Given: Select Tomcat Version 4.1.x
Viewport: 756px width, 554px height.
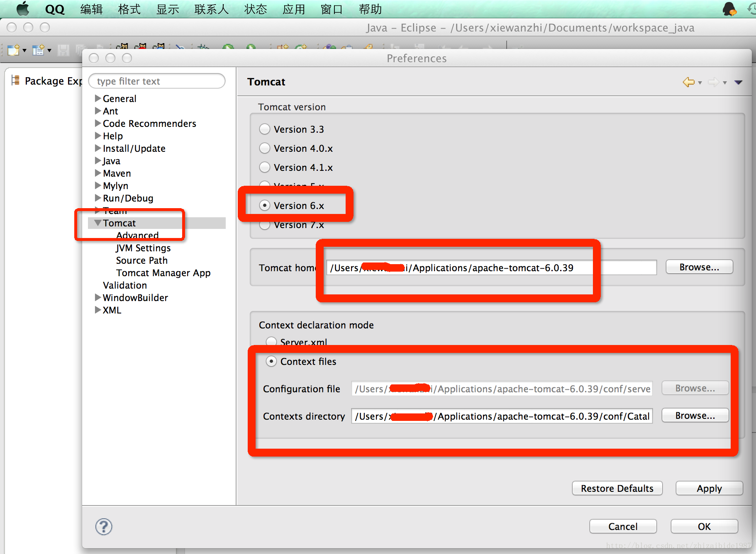Looking at the screenshot, I should 265,167.
